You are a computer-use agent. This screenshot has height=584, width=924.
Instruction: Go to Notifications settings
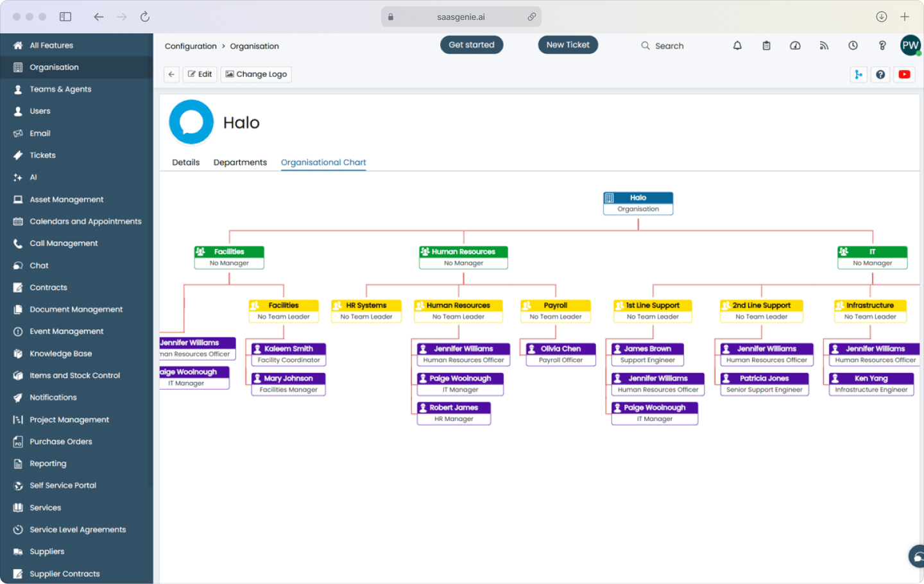click(x=76, y=397)
